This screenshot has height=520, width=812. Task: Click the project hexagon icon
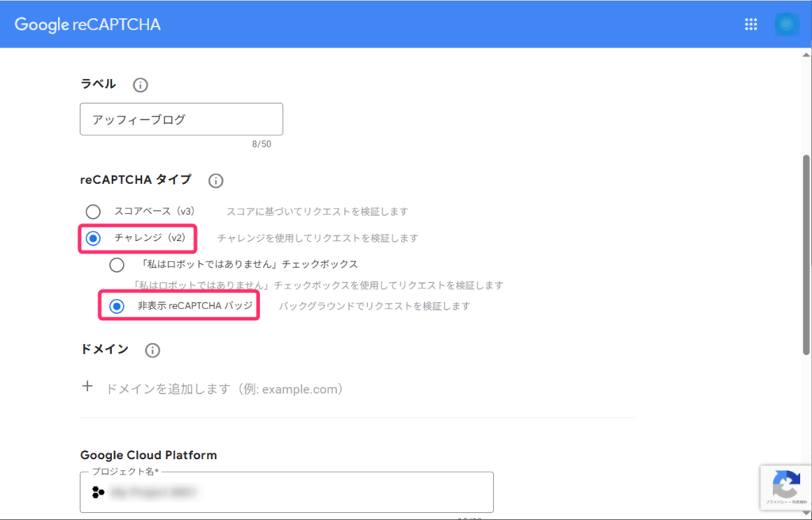(x=98, y=492)
